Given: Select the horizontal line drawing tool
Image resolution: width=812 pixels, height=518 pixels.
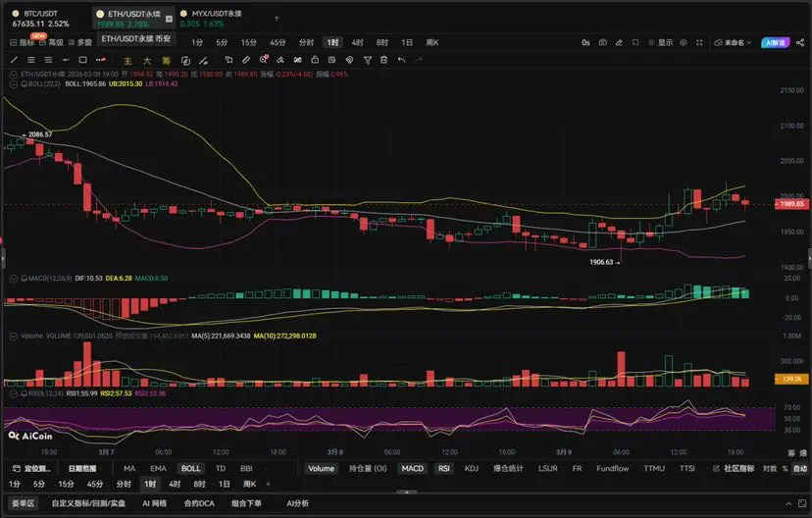Looking at the screenshot, I should [x=66, y=60].
